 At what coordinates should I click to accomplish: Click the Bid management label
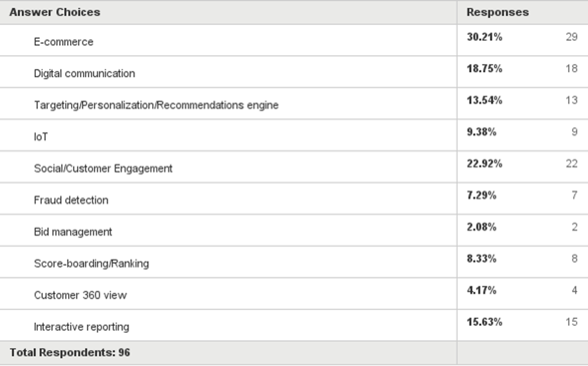(x=73, y=232)
